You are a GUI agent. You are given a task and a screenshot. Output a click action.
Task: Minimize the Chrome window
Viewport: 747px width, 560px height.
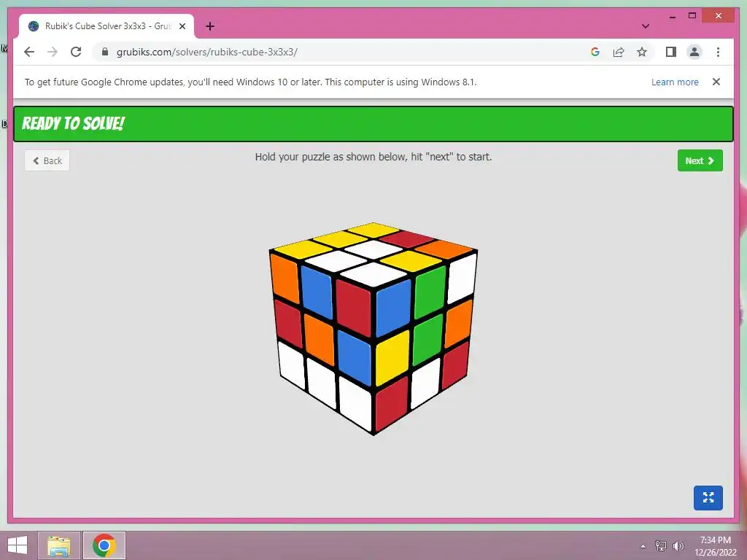pyautogui.click(x=672, y=17)
